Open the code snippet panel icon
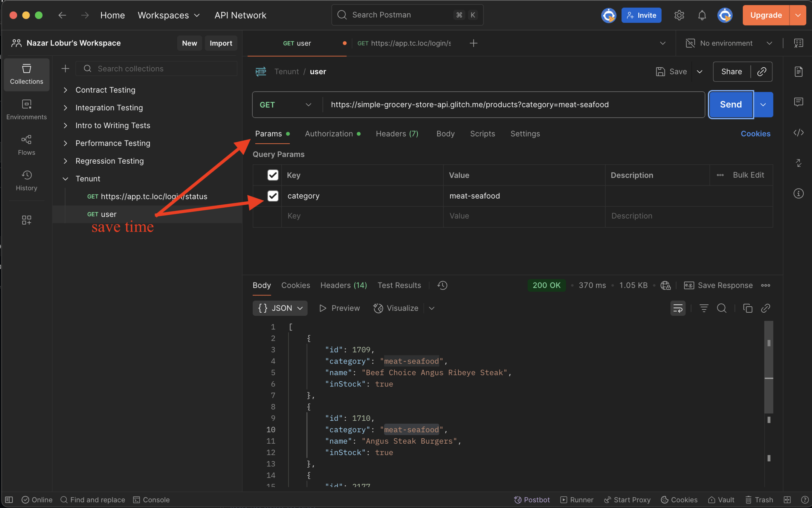 pyautogui.click(x=798, y=133)
